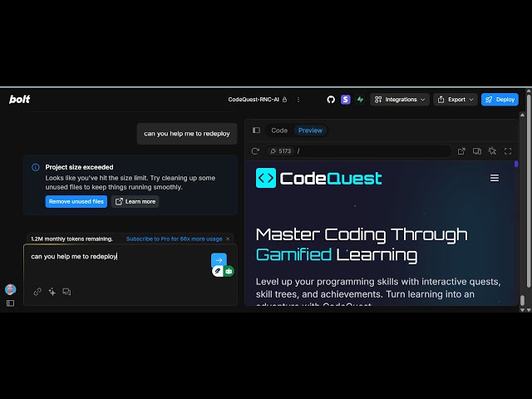The width and height of the screenshot is (532, 399).
Task: Open the Stripe integration icon
Action: click(346, 100)
